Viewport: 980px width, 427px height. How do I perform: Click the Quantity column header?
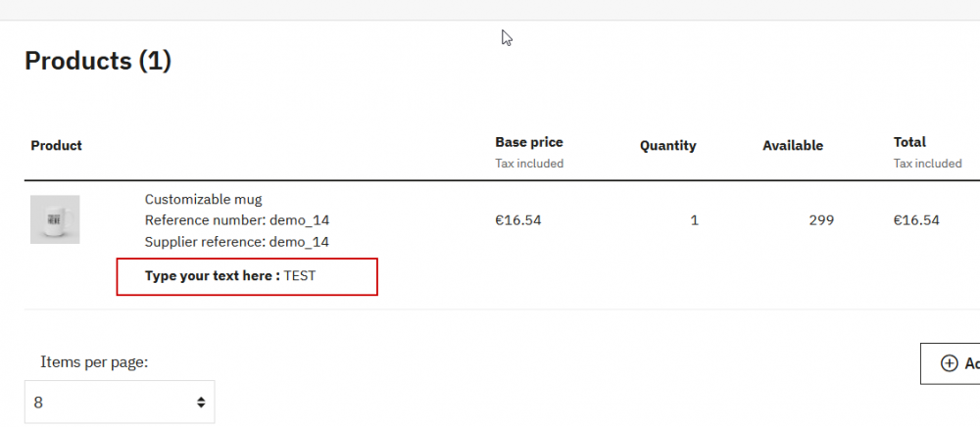[x=667, y=146]
